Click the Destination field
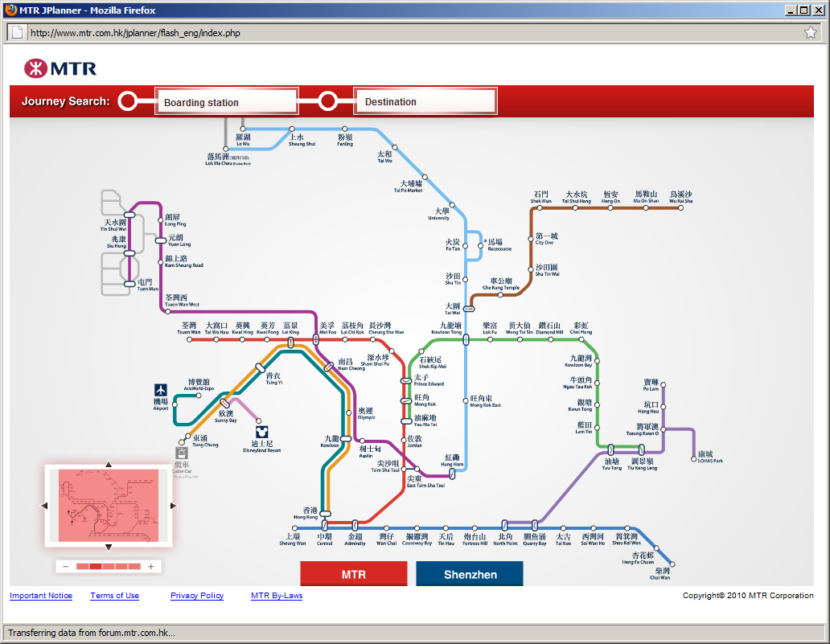 pyautogui.click(x=425, y=101)
